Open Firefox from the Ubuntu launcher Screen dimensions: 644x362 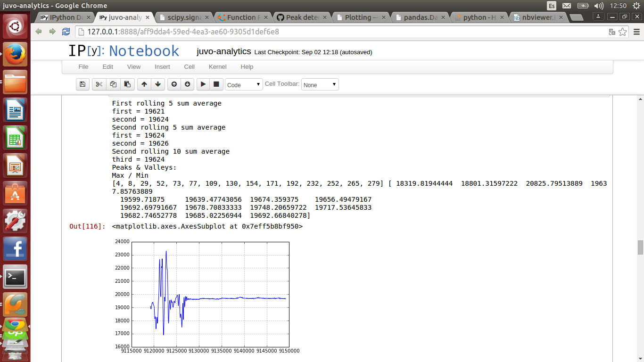[x=16, y=54]
